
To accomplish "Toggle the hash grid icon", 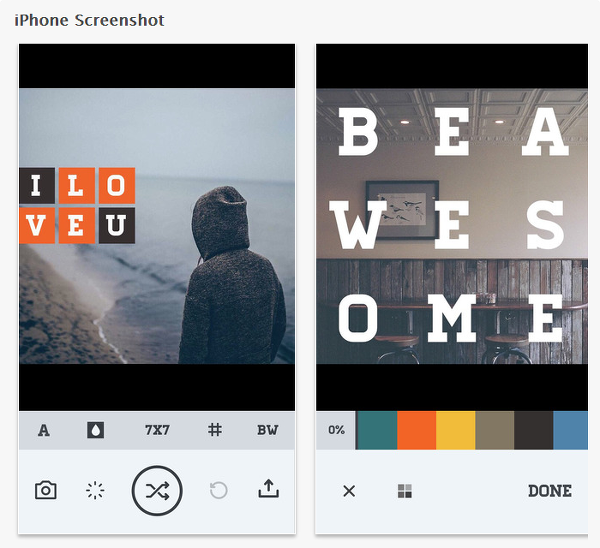I will (215, 430).
